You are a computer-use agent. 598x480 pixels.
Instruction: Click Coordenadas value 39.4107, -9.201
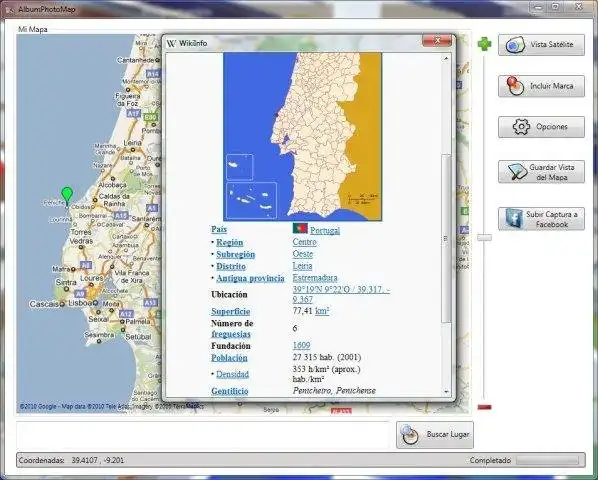(x=98, y=461)
